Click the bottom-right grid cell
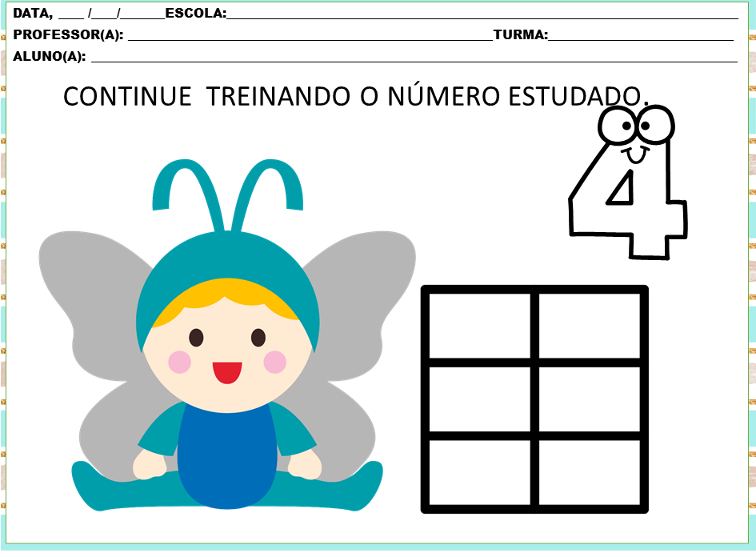 tap(590, 472)
